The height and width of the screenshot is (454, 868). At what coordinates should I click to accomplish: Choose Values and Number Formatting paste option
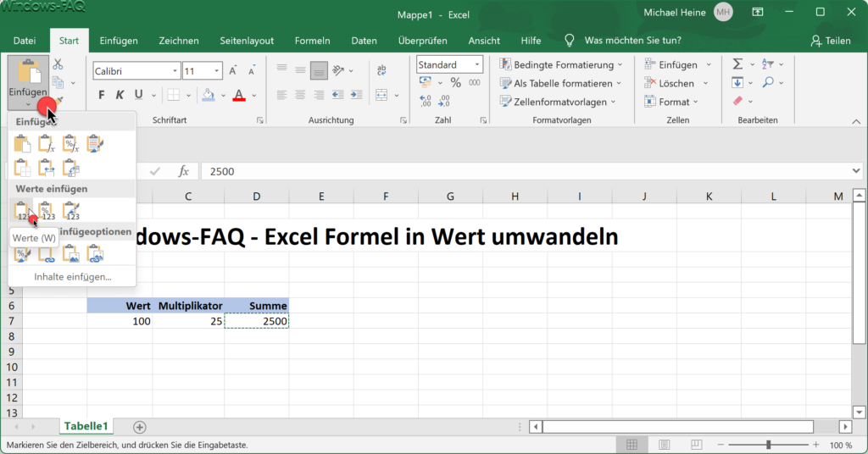47,211
